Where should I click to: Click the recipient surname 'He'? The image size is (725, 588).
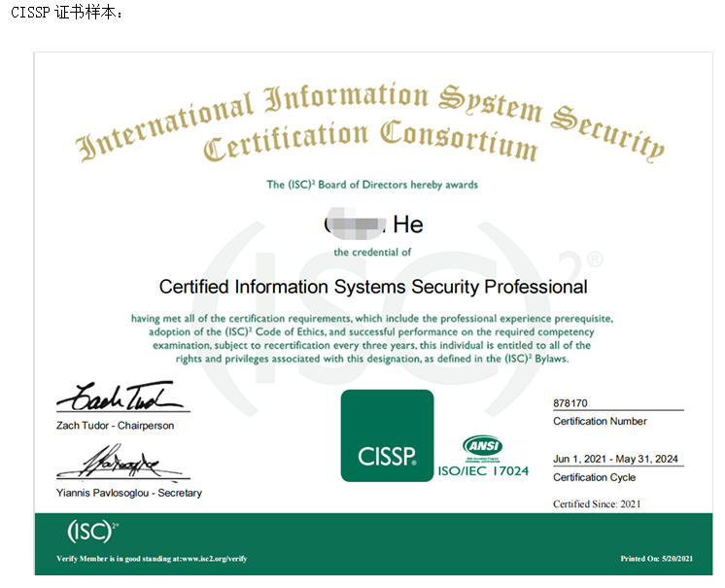(x=408, y=225)
